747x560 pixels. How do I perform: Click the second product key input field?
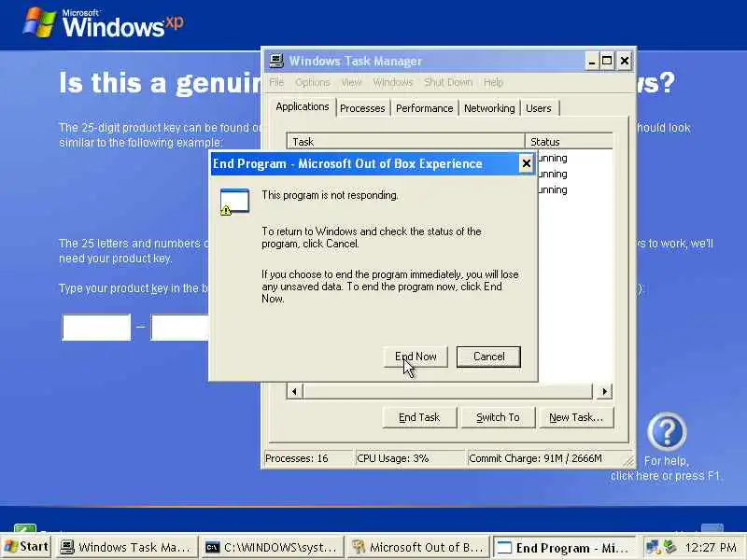[x=180, y=328]
